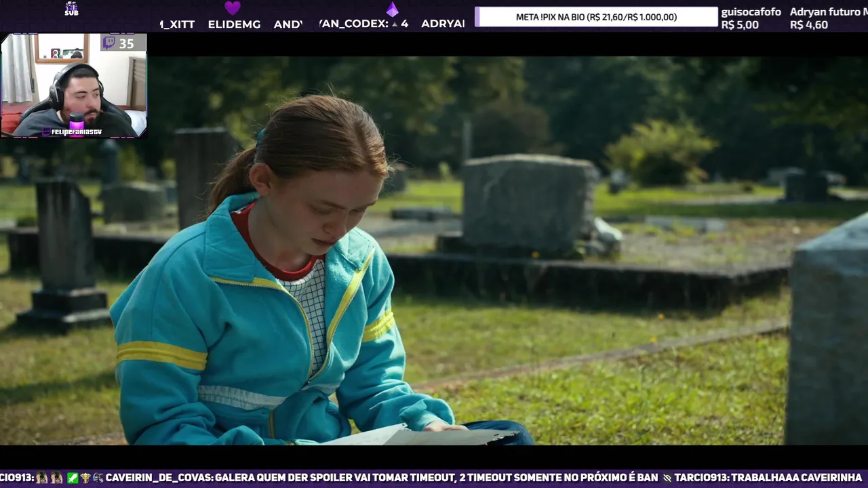Click the Adryan futuro R$ 4,60 donation

click(x=829, y=18)
